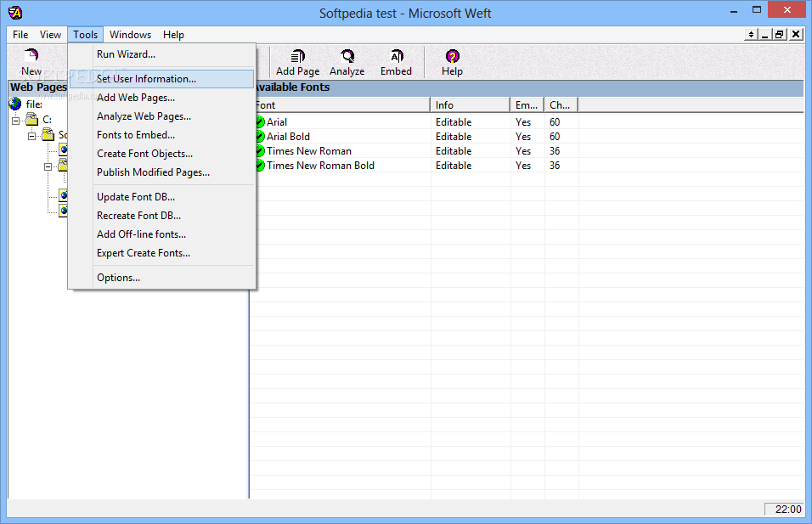812x524 pixels.
Task: Choose Add Off-line fonts... menu entry
Action: (161, 234)
